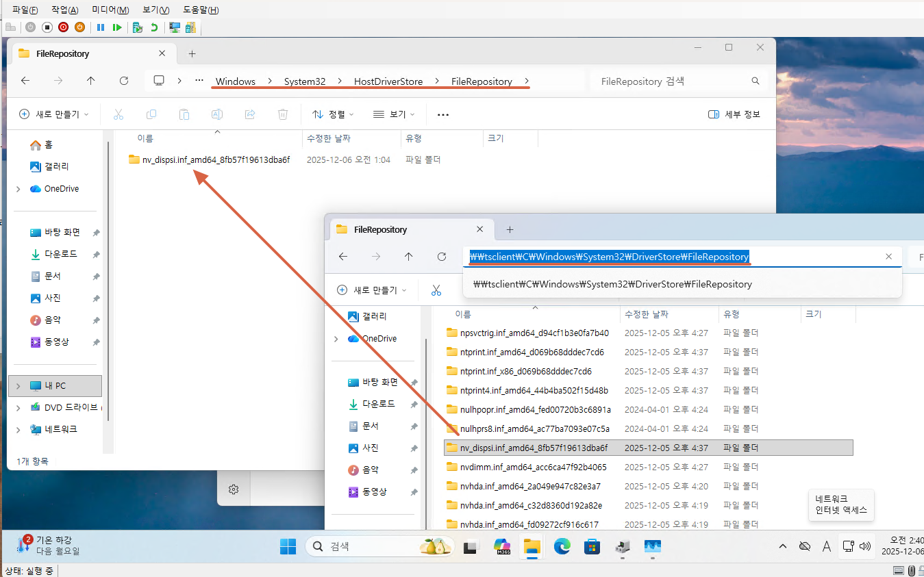
Task: Select the nvhda.inf_amd64_c32d8360d192a82e folder
Action: [525, 506]
